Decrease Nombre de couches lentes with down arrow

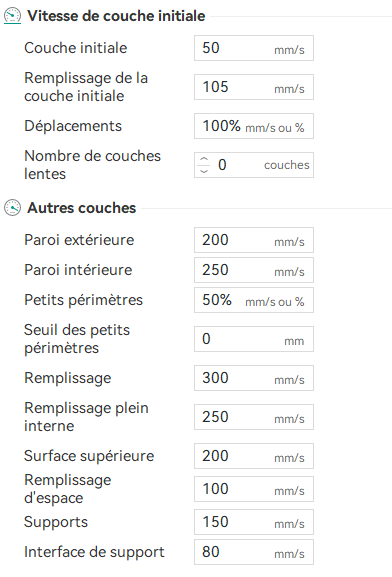pyautogui.click(x=204, y=170)
